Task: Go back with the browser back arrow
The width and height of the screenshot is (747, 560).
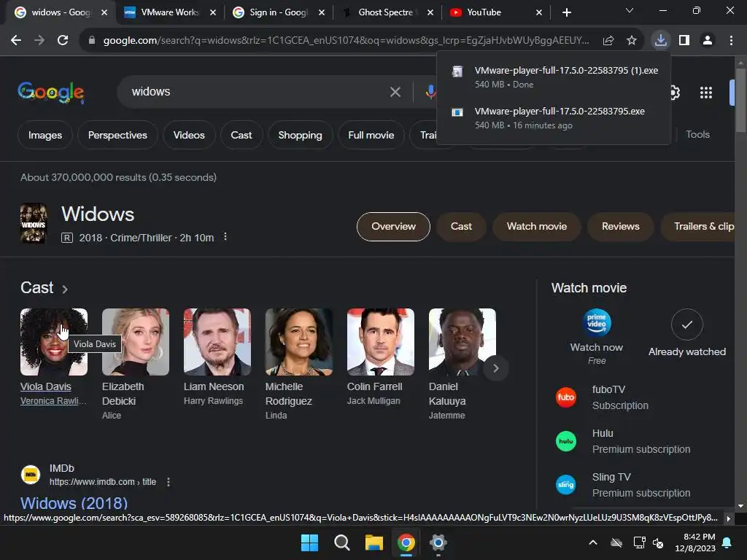Action: click(16, 41)
